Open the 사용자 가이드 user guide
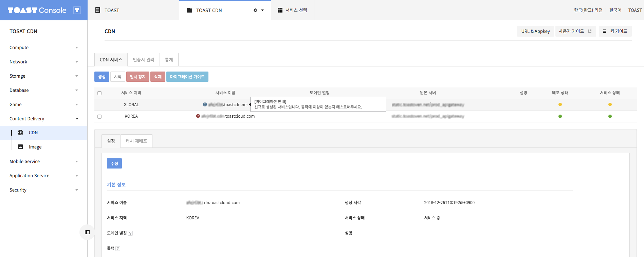This screenshot has height=257, width=644. [x=575, y=31]
